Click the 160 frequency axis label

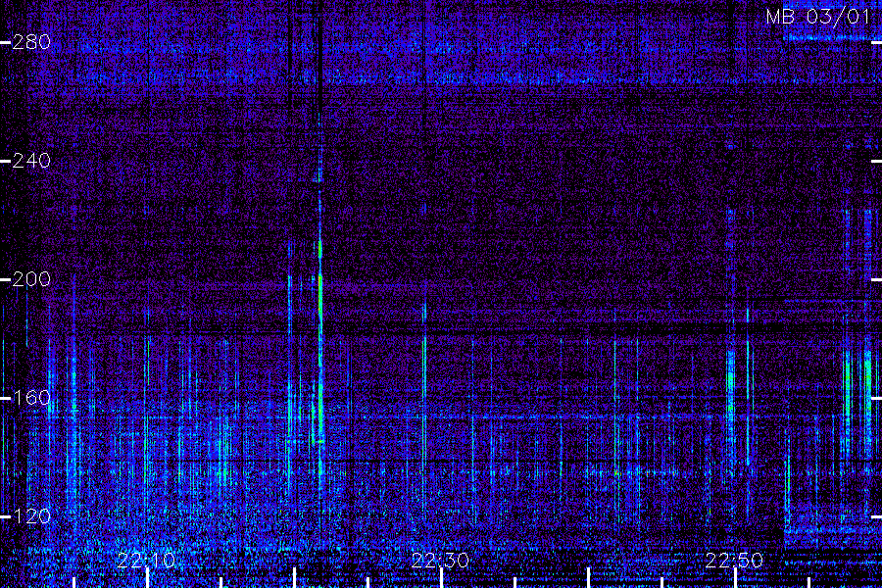pyautogui.click(x=31, y=398)
